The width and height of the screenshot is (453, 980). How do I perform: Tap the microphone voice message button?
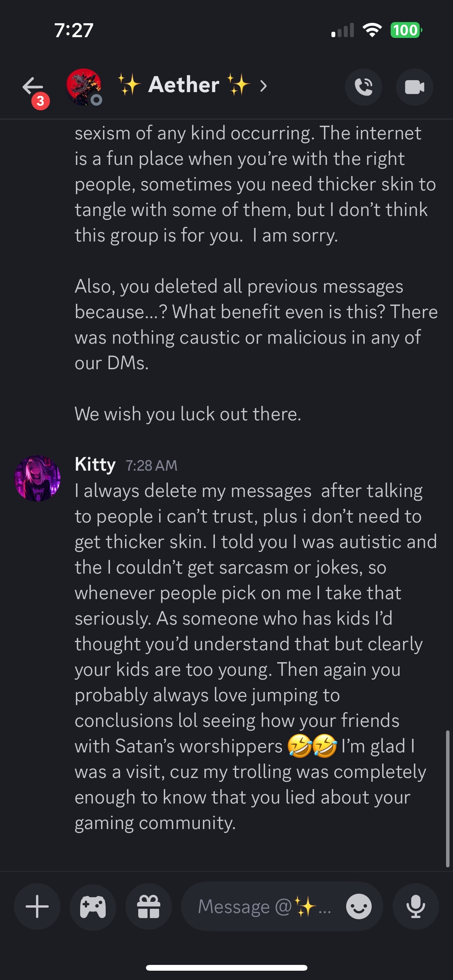coord(415,906)
